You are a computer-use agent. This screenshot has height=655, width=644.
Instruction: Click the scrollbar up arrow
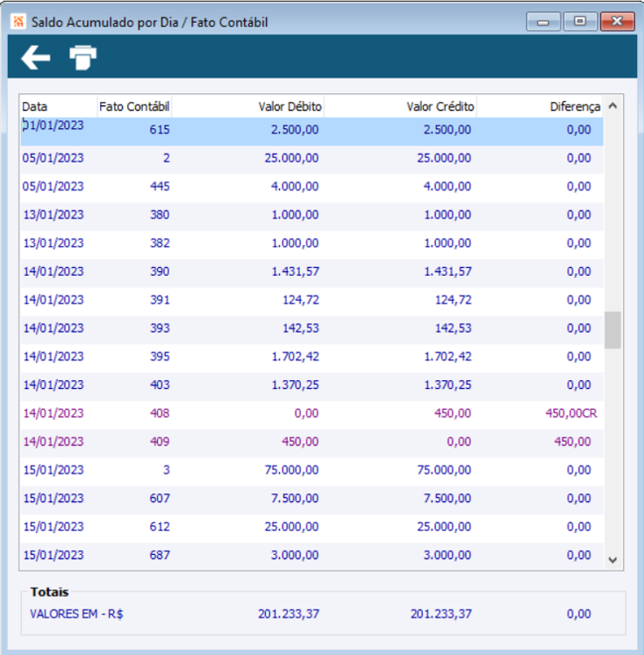(x=612, y=106)
